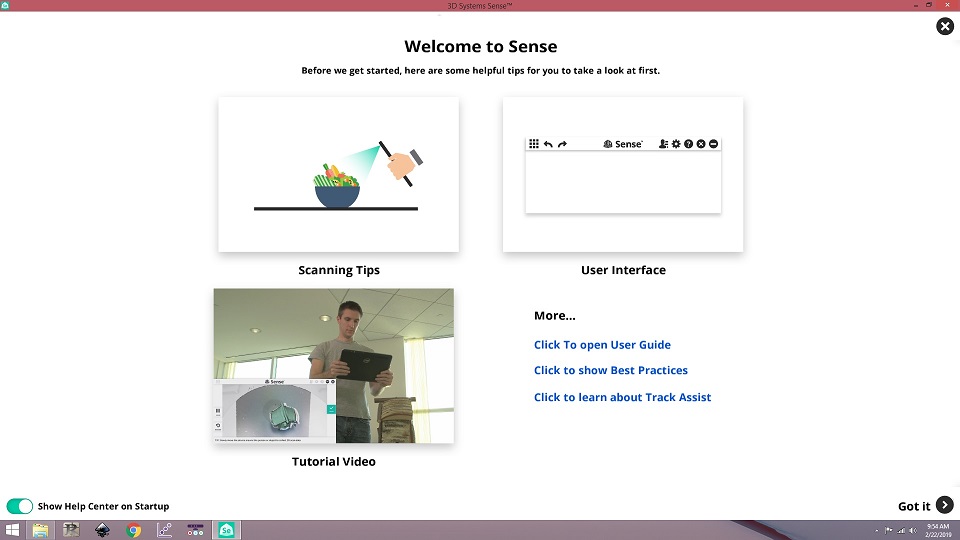Screen dimensions: 960x540
Task: Open the purple sensor-bar taskbar icon
Action: coord(195,530)
